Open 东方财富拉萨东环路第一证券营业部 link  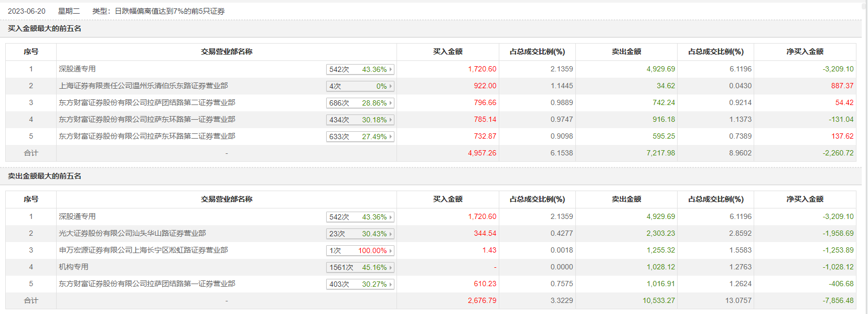[147, 119]
